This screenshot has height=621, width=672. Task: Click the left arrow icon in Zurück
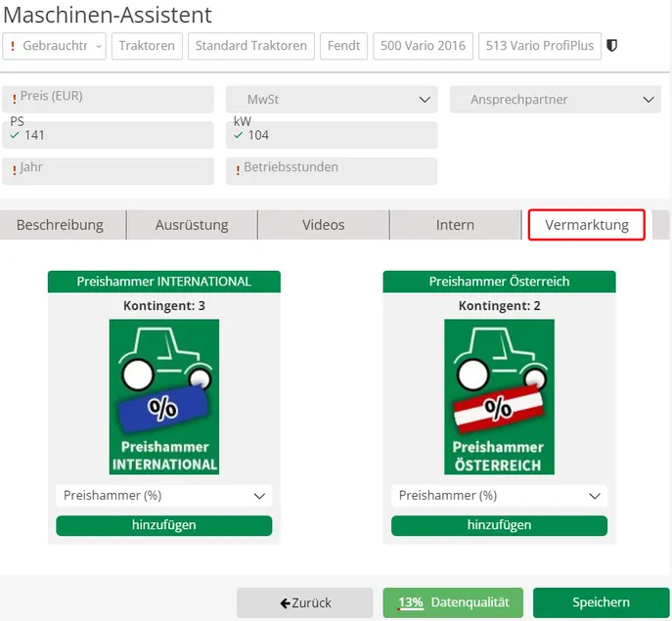coord(285,603)
